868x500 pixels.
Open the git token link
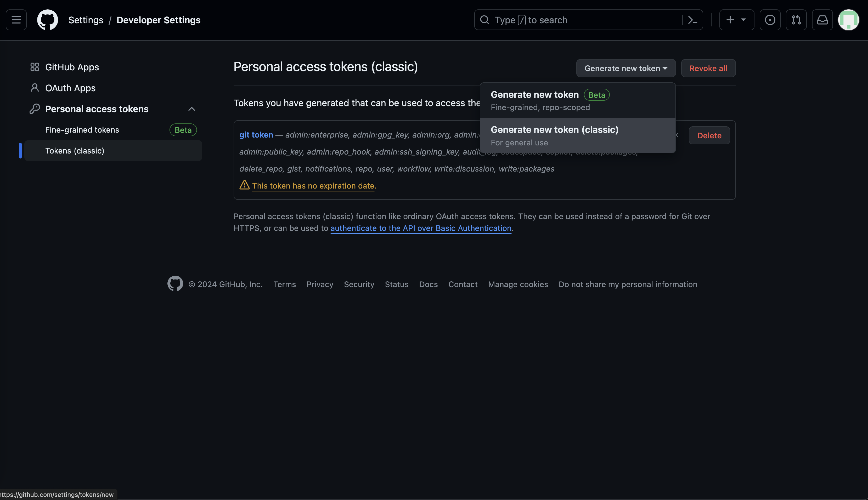(256, 135)
